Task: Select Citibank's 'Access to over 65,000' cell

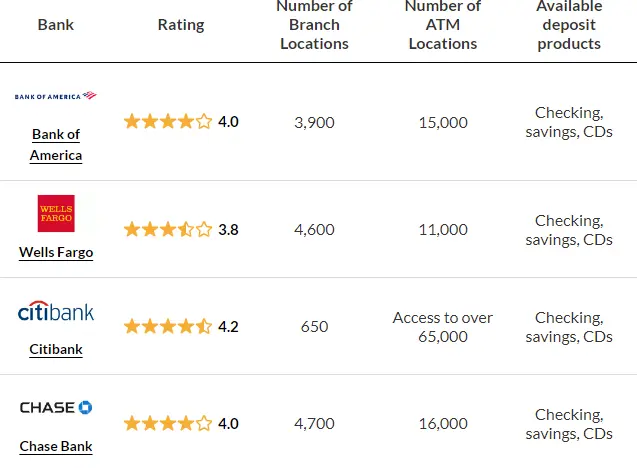Action: pos(443,327)
